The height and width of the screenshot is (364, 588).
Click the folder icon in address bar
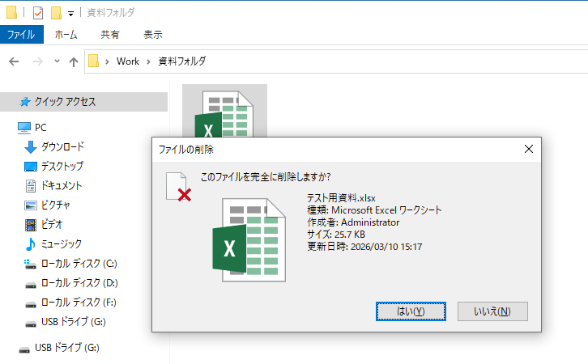pos(93,61)
